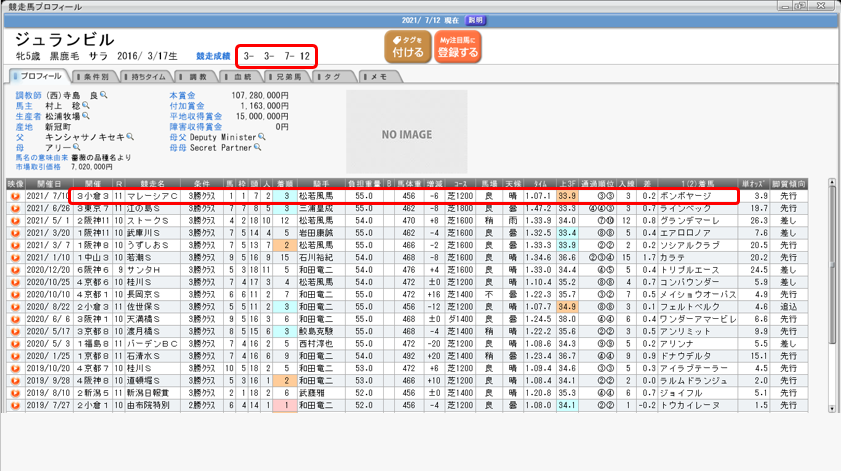Click the 説明 button in the title bar
Screen dimensions: 841x471
coord(476,20)
